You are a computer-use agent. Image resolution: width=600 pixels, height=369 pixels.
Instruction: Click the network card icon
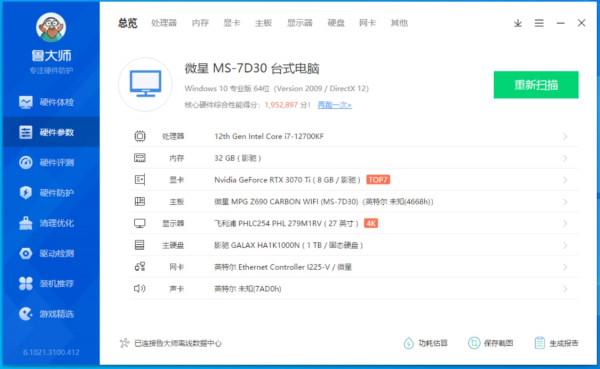(140, 267)
